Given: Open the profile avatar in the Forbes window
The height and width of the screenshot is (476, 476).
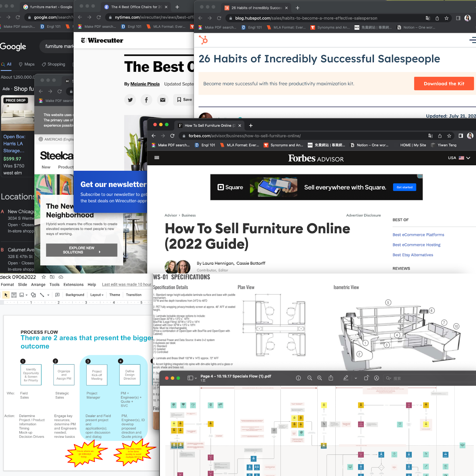Looking at the screenshot, I should (470, 136).
